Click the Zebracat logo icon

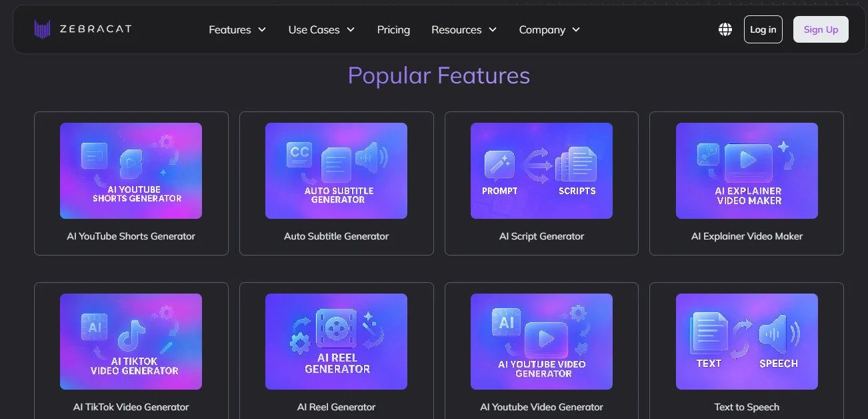click(41, 29)
